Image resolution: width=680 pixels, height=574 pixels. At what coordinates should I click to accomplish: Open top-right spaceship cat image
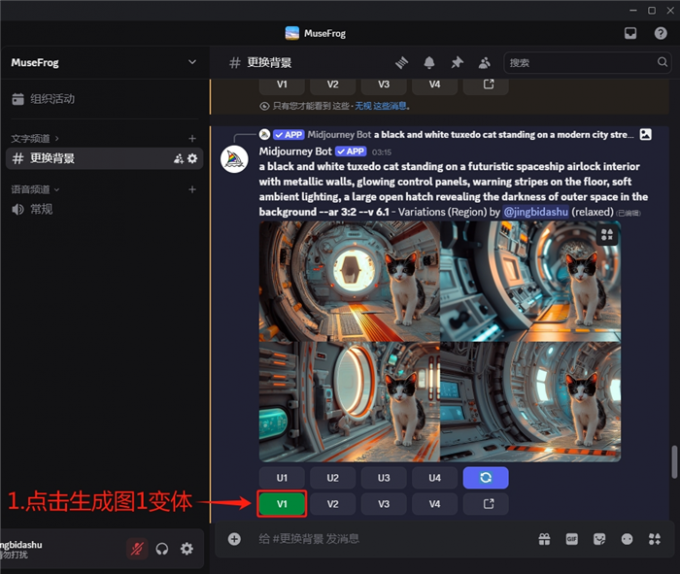530,281
